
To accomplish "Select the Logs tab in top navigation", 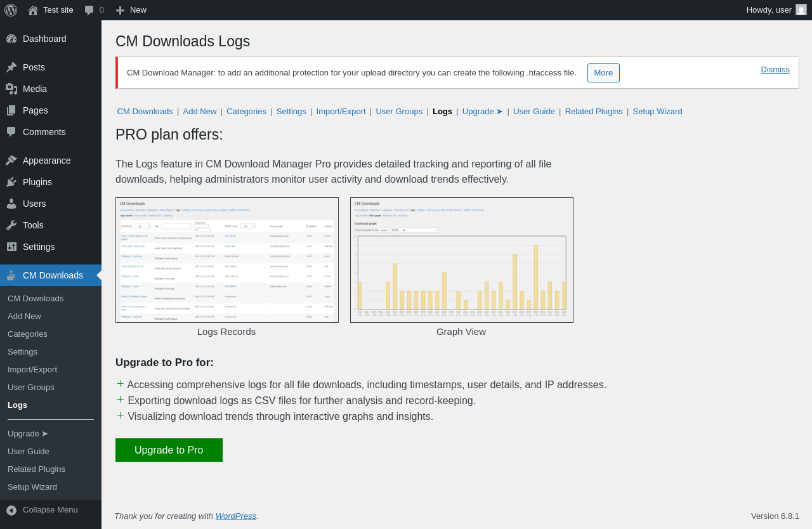I will [x=442, y=111].
